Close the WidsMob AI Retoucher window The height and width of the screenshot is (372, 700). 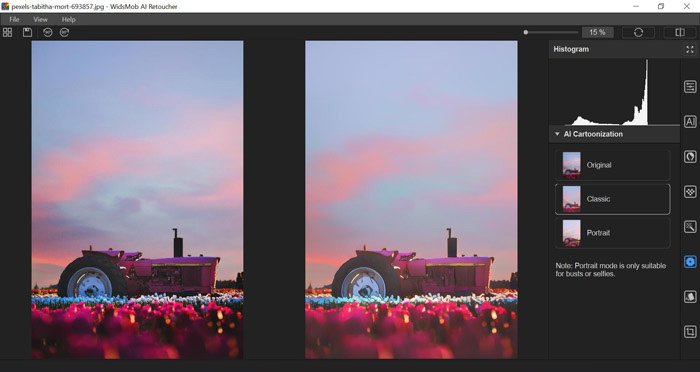[687, 6]
